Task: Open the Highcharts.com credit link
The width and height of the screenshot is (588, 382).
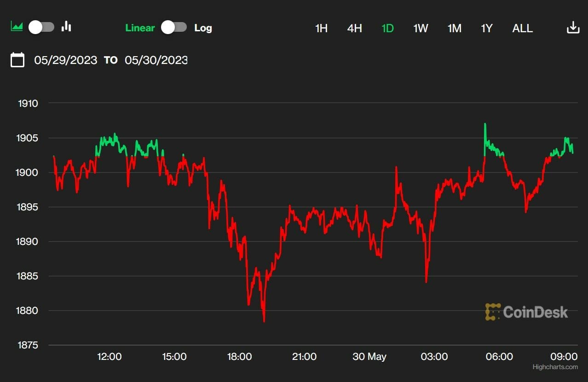Action: click(x=555, y=367)
